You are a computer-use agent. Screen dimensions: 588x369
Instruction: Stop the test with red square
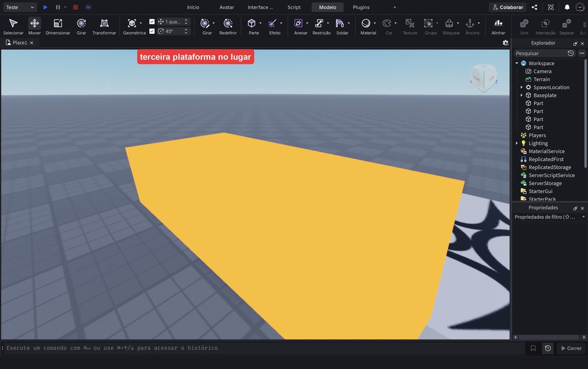[75, 7]
